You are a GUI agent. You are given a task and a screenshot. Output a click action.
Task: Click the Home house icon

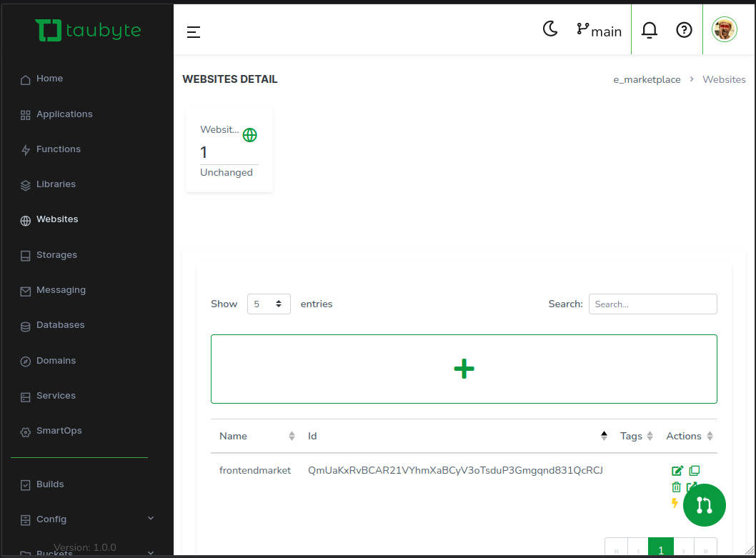[26, 79]
